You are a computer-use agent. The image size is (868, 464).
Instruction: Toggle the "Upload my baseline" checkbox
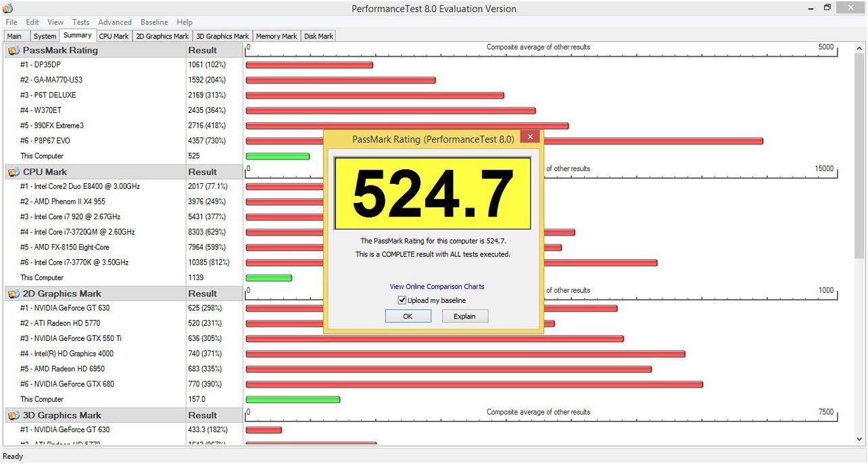click(402, 300)
